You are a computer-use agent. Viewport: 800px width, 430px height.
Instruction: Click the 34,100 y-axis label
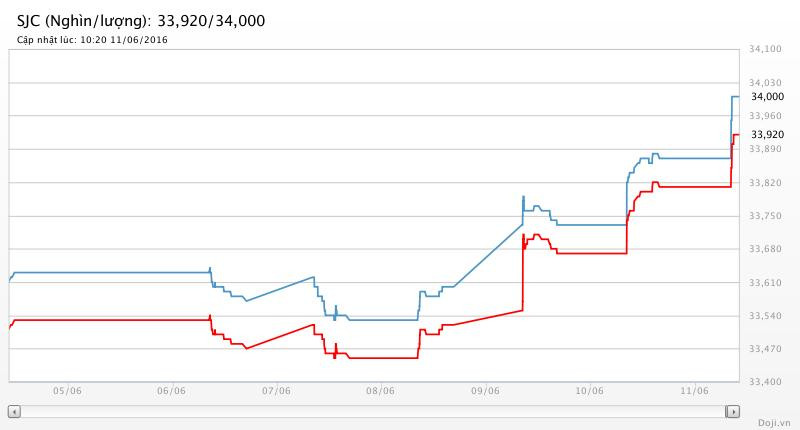coord(765,49)
